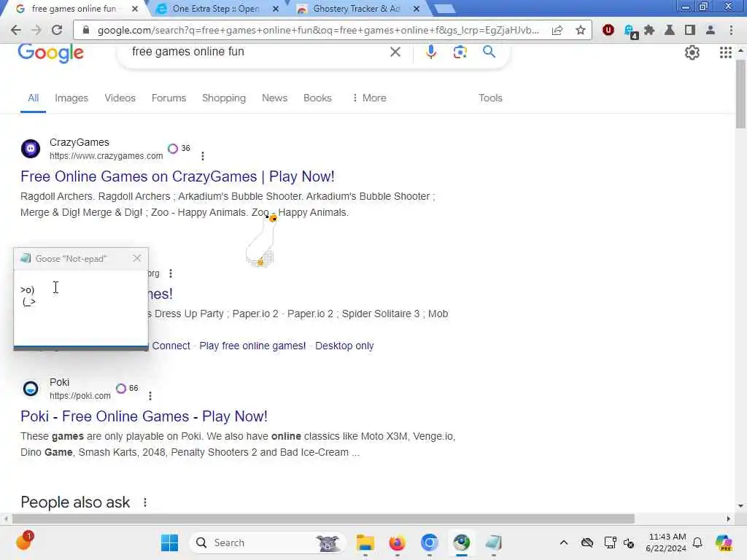Viewport: 747px width, 560px height.
Task: Open the Windows Start menu
Action: pos(169,542)
